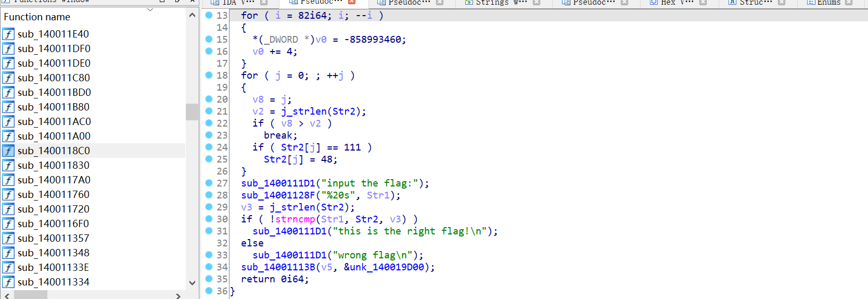Toggle breakpoint dot on line 13
Screen dimensions: 868x299
tap(209, 15)
